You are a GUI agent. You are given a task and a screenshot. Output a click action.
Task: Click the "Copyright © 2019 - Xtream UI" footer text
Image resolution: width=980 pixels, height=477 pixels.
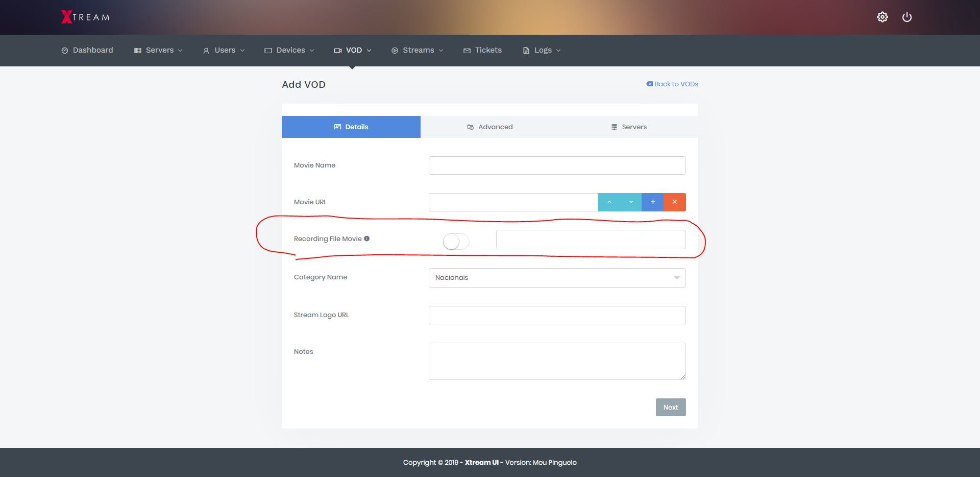451,462
